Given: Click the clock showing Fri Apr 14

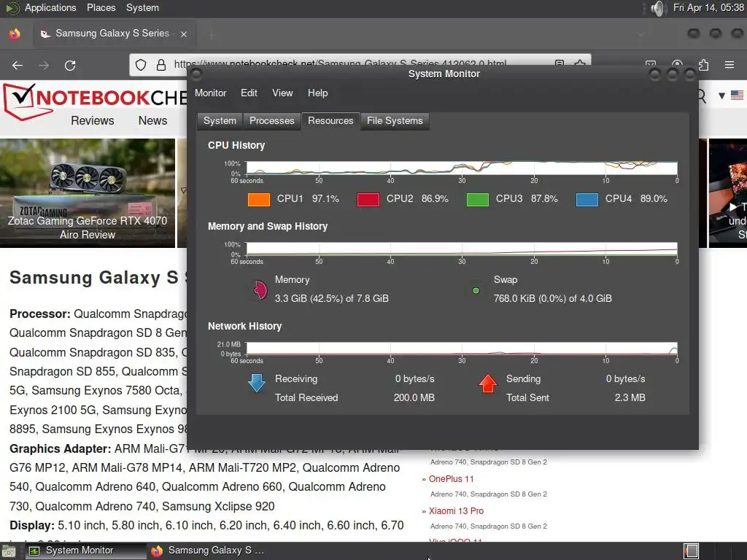Looking at the screenshot, I should point(708,7).
